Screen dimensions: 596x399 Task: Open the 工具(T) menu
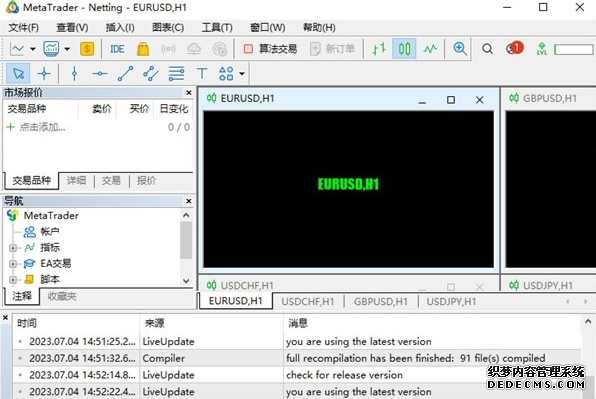(x=217, y=27)
